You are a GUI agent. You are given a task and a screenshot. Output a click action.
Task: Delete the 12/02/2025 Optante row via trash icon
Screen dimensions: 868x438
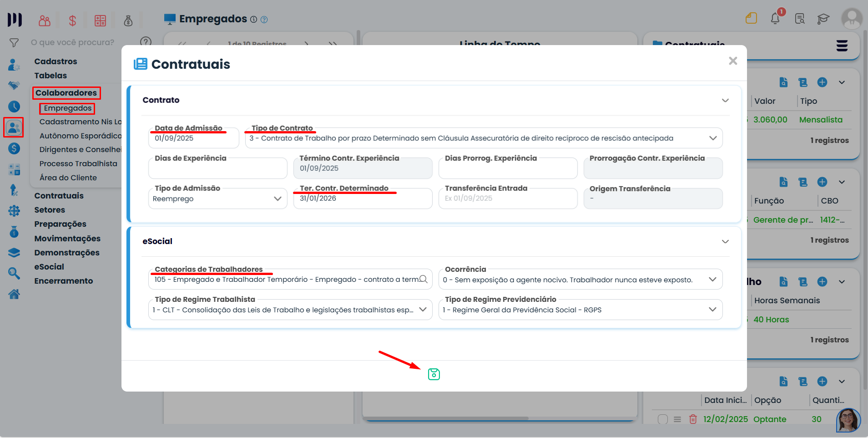[x=693, y=419]
